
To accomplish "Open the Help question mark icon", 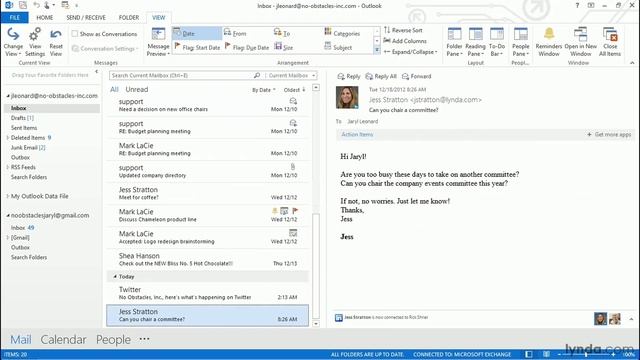I will [577, 5].
